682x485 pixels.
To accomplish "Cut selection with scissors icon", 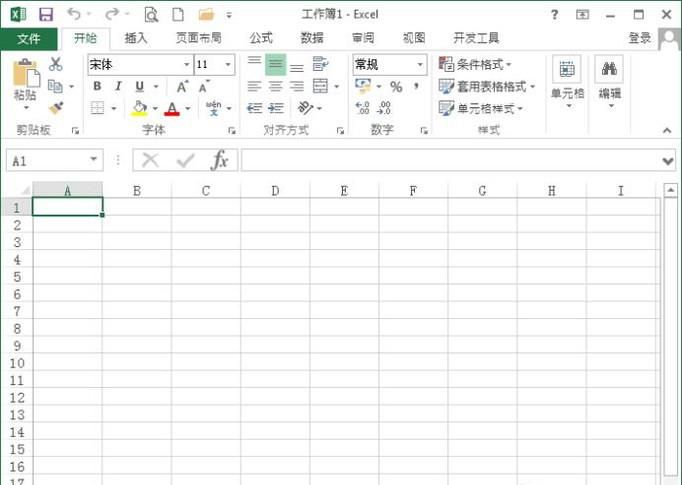I will [56, 64].
